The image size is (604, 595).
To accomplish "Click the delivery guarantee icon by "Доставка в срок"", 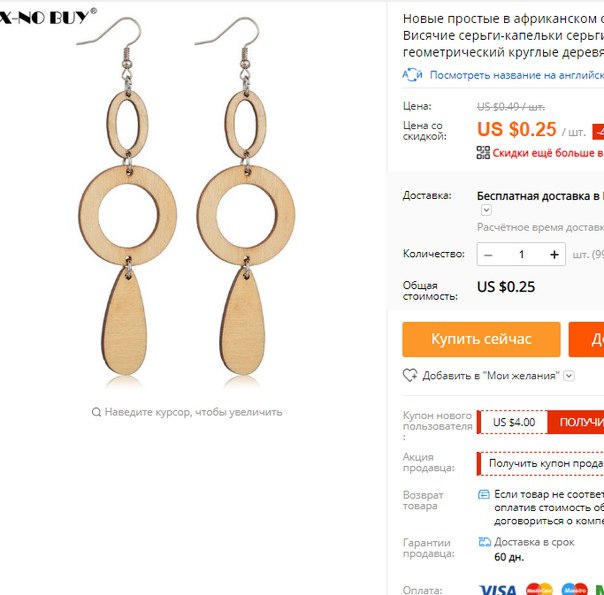I will pyautogui.click(x=484, y=542).
